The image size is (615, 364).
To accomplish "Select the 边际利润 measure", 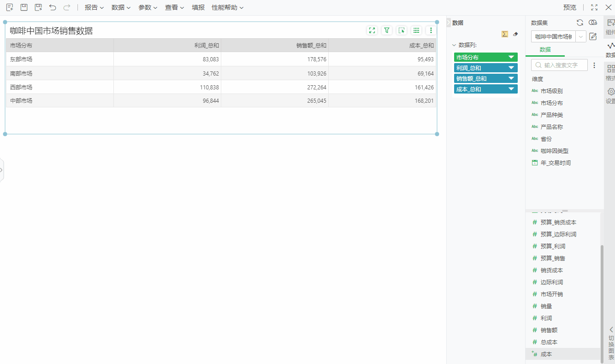I will pos(551,282).
